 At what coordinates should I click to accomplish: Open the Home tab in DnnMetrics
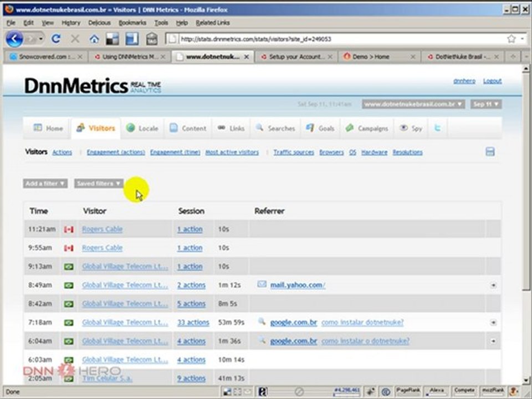pos(48,128)
